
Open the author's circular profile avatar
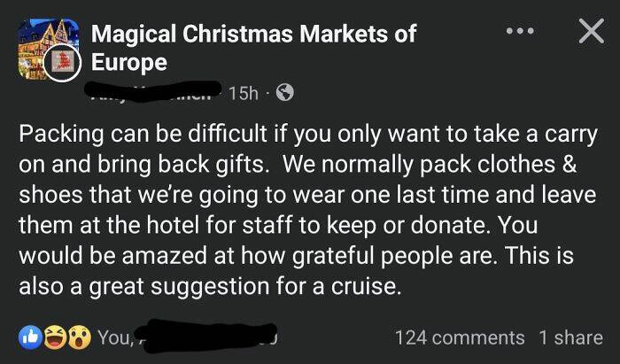tap(63, 63)
